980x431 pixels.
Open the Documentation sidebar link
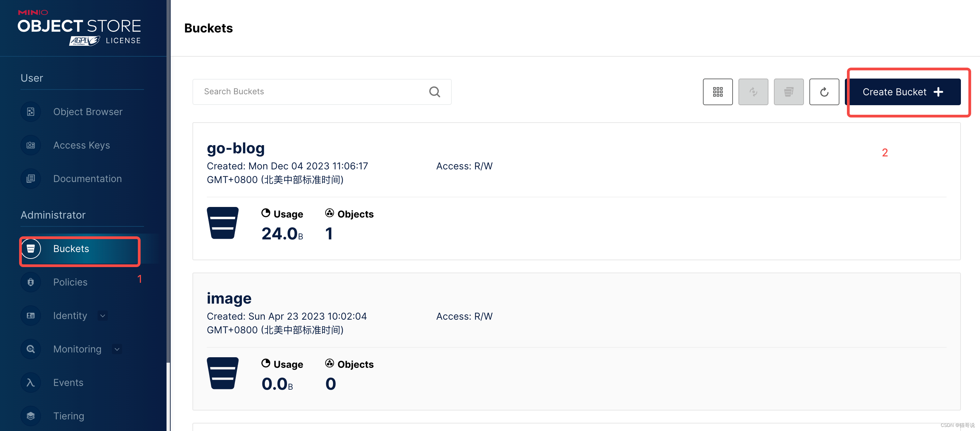pos(87,179)
